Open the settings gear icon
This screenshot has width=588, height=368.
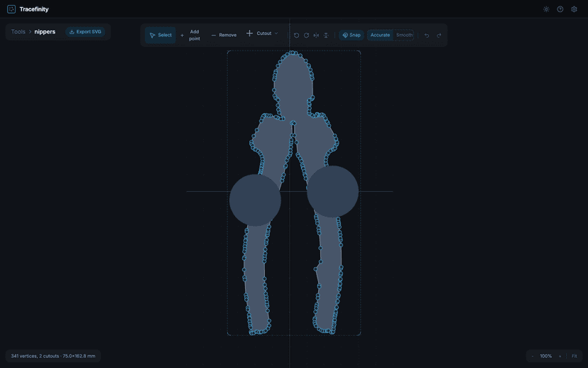coord(574,9)
